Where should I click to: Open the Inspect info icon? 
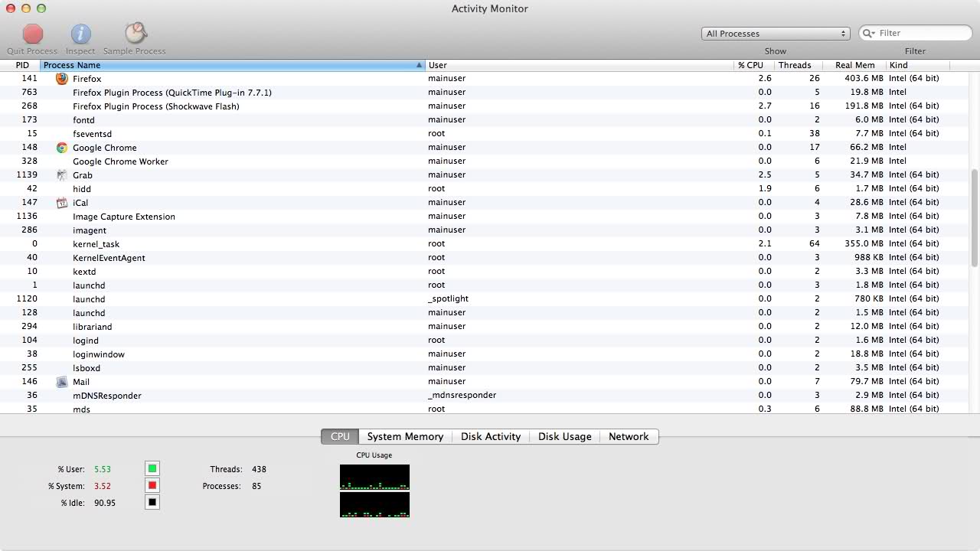pos(81,34)
